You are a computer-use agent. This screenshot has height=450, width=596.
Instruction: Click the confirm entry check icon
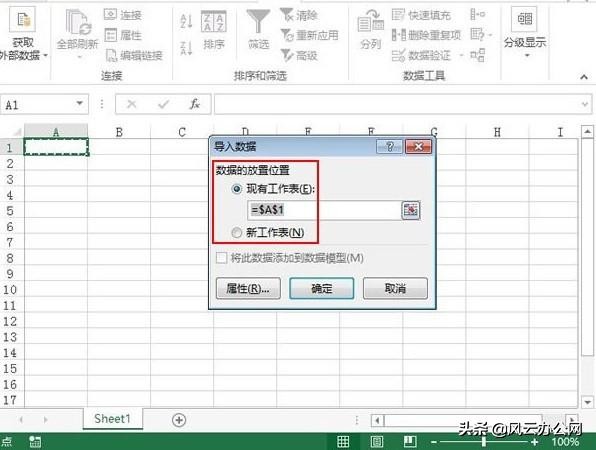163,104
